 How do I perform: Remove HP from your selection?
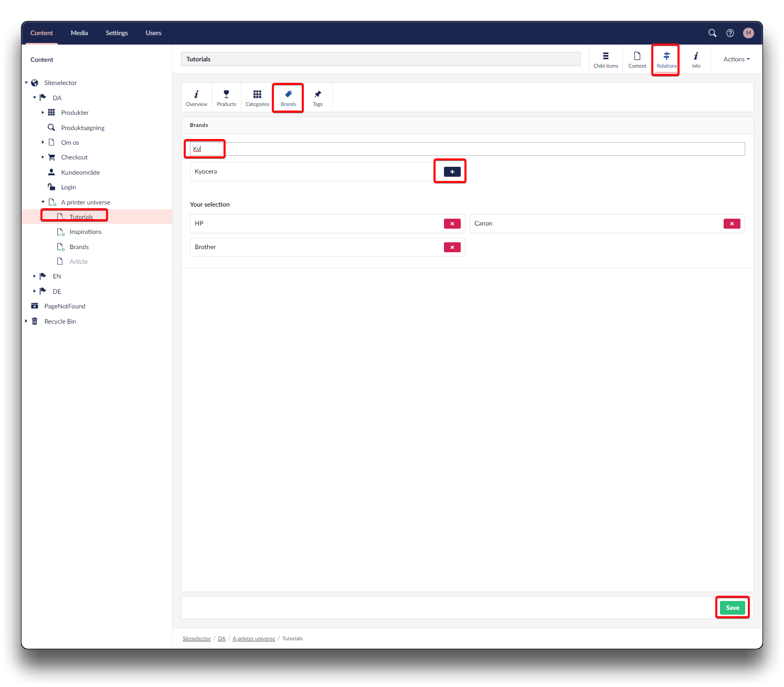pyautogui.click(x=452, y=223)
